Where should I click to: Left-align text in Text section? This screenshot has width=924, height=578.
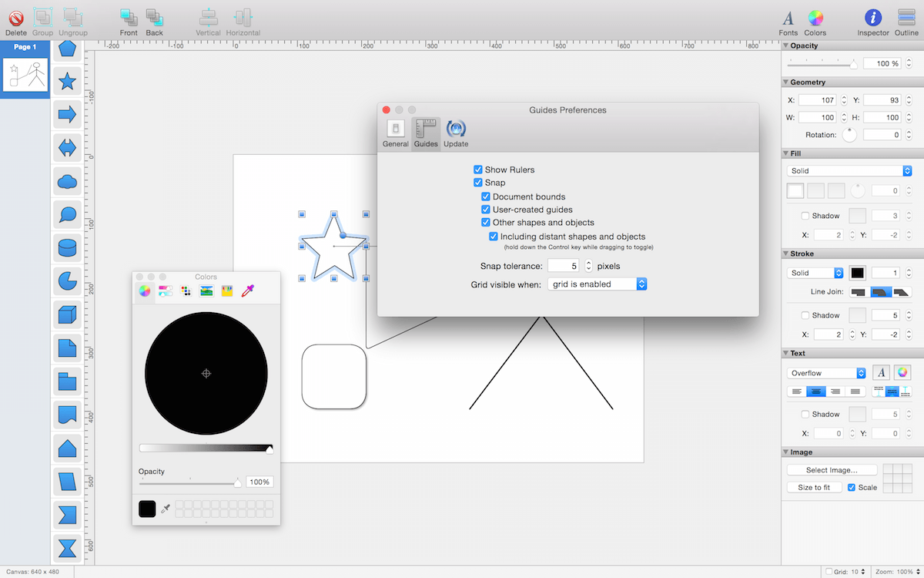pos(797,391)
